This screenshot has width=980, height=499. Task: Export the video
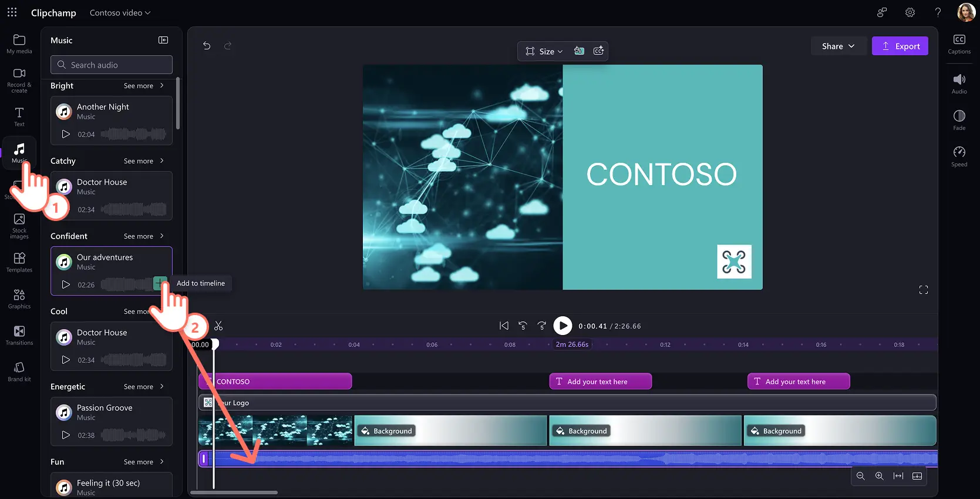point(900,46)
